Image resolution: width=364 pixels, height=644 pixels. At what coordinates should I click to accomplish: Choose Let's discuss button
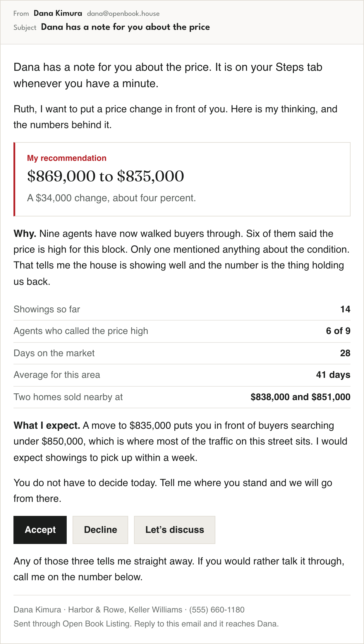[x=175, y=530]
